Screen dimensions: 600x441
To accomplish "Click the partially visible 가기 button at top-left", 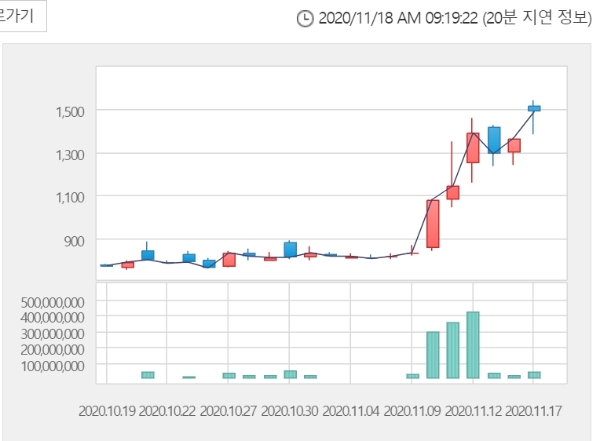I will (20, 16).
